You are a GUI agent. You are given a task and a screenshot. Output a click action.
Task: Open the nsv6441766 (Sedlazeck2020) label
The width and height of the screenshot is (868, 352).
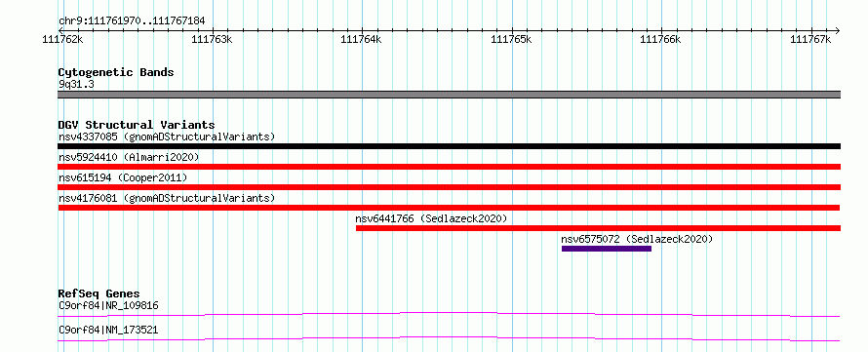point(431,218)
